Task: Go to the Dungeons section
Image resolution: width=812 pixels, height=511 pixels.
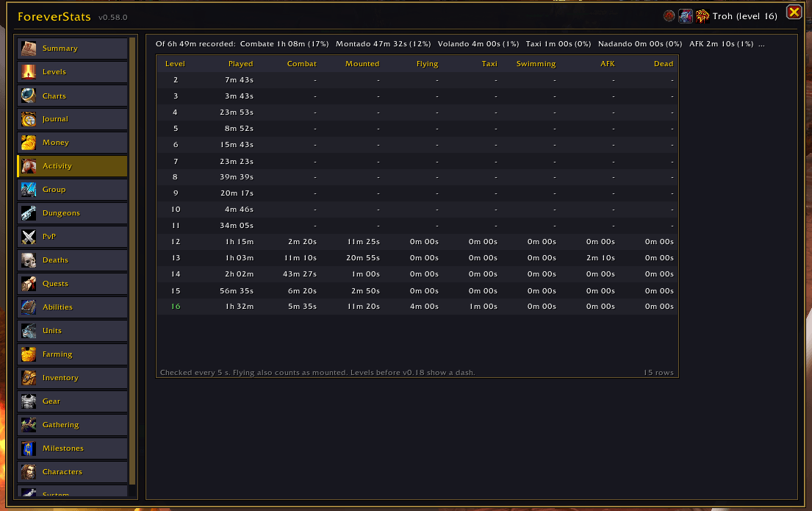Action: [72, 213]
